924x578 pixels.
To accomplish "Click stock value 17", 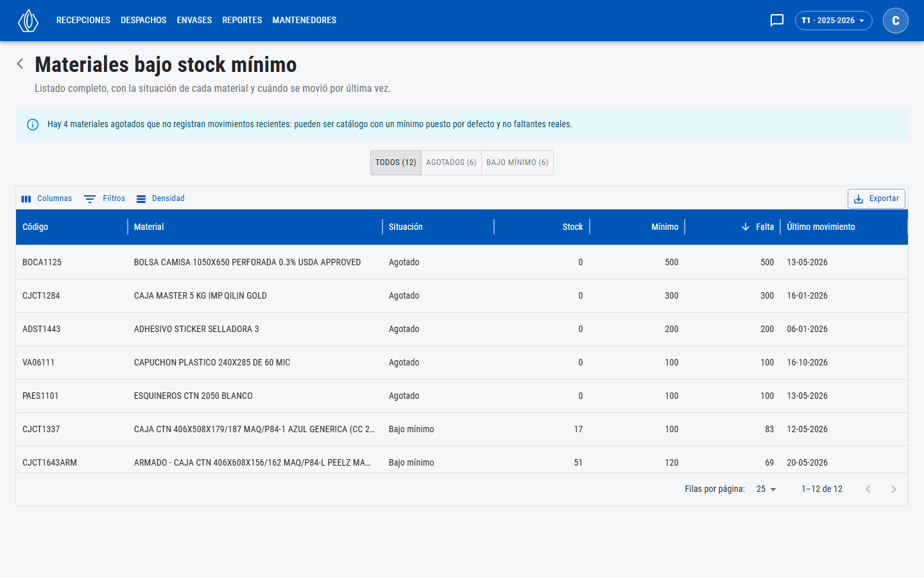I will (578, 429).
